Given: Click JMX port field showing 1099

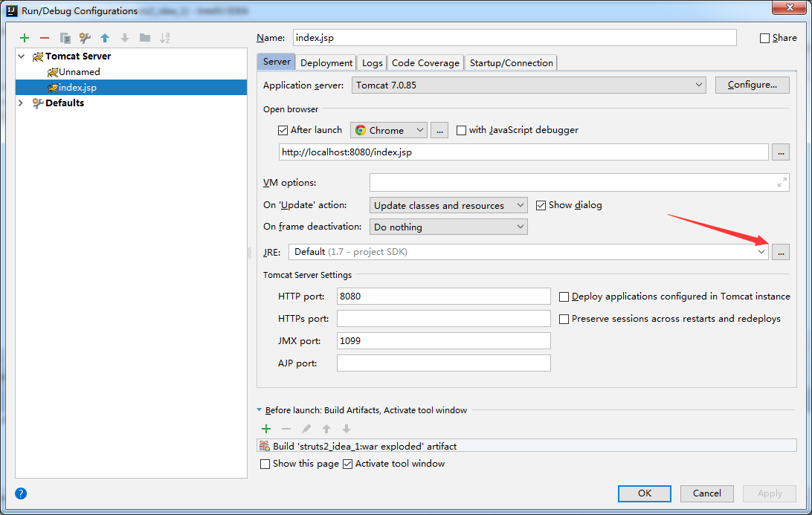Looking at the screenshot, I should tap(443, 340).
